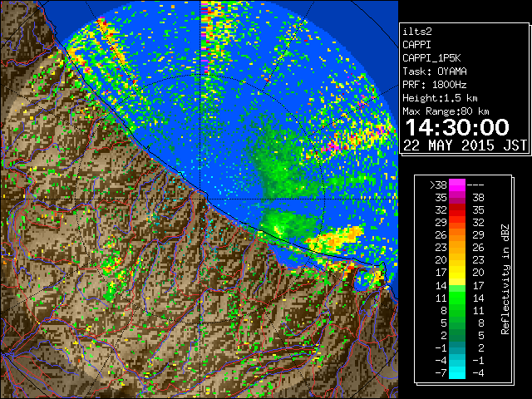Screen dimensions: 532x399
Task: Click the '---' upper-bound legend label
Action: [x=475, y=185]
